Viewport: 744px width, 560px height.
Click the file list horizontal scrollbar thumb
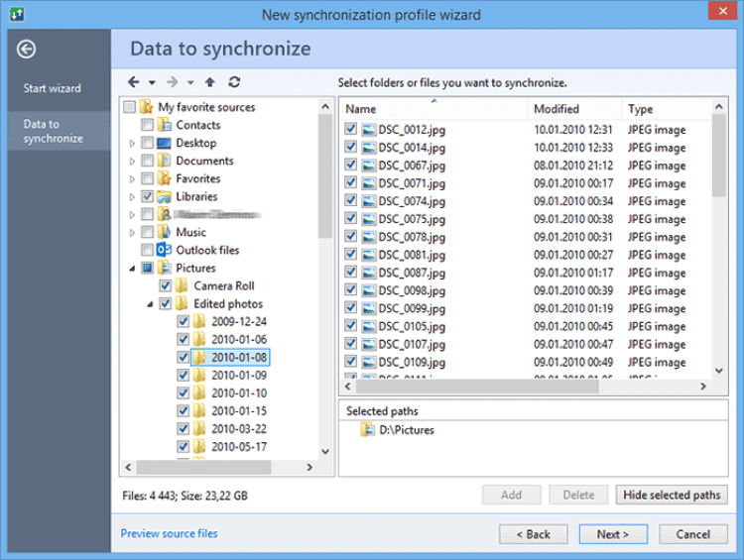point(477,387)
